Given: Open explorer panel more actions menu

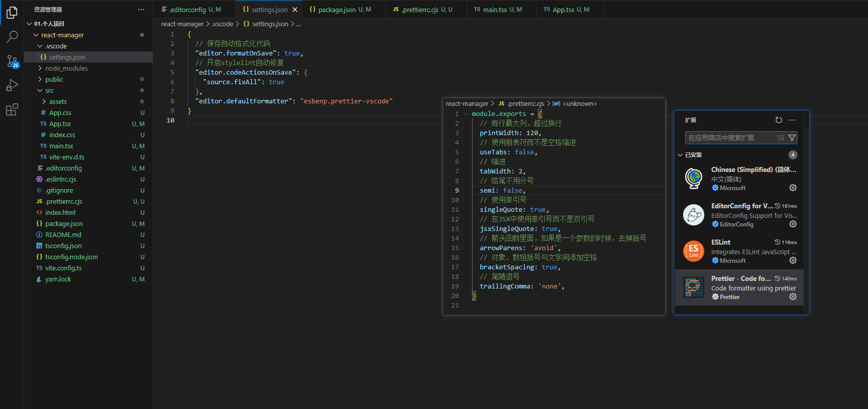Looking at the screenshot, I should (141, 10).
